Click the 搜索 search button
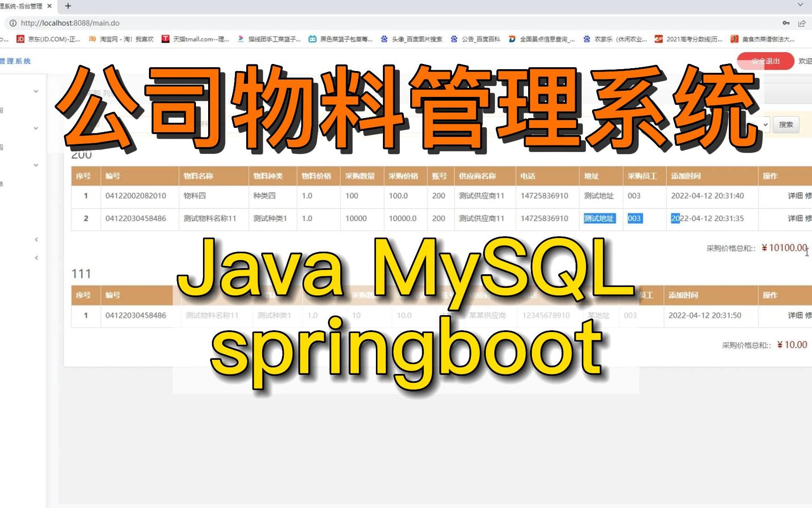The image size is (812, 508). (x=786, y=125)
